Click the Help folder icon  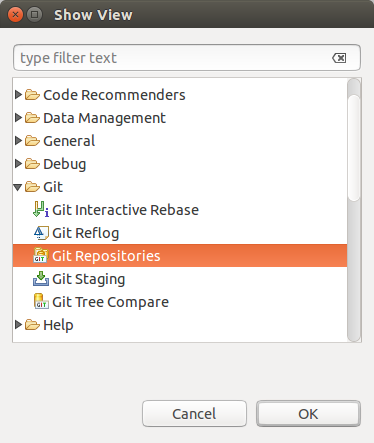pos(32,324)
